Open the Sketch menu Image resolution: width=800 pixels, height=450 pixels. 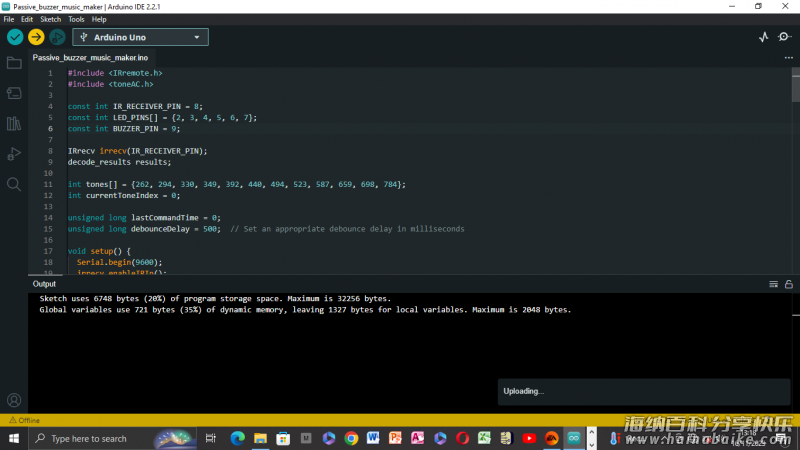coord(51,19)
